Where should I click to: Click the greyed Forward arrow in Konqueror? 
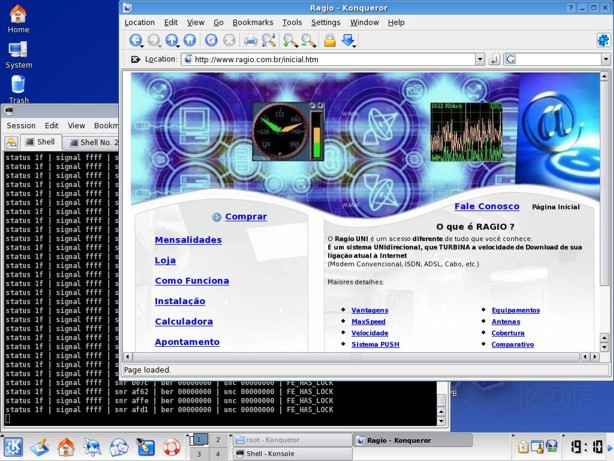(154, 40)
